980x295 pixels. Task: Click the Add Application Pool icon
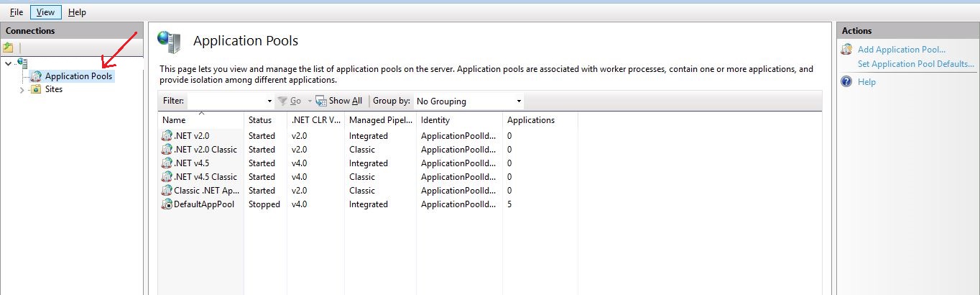click(x=846, y=50)
